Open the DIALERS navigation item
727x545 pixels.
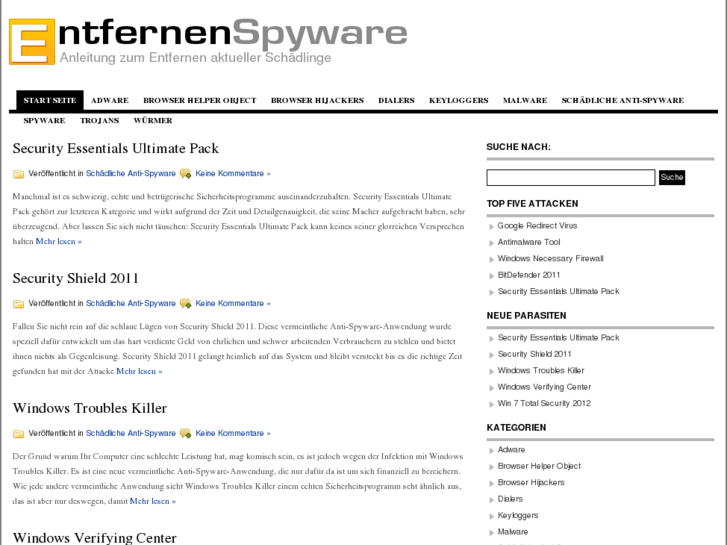click(x=396, y=100)
